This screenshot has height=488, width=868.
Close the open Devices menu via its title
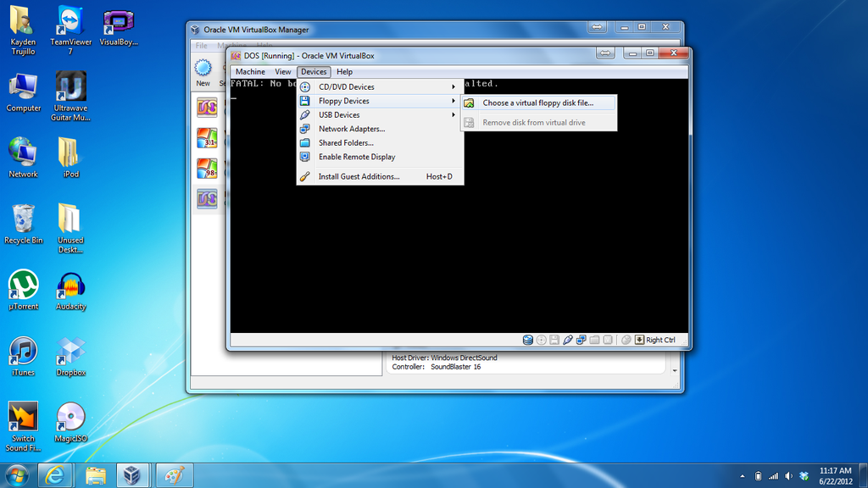point(314,72)
